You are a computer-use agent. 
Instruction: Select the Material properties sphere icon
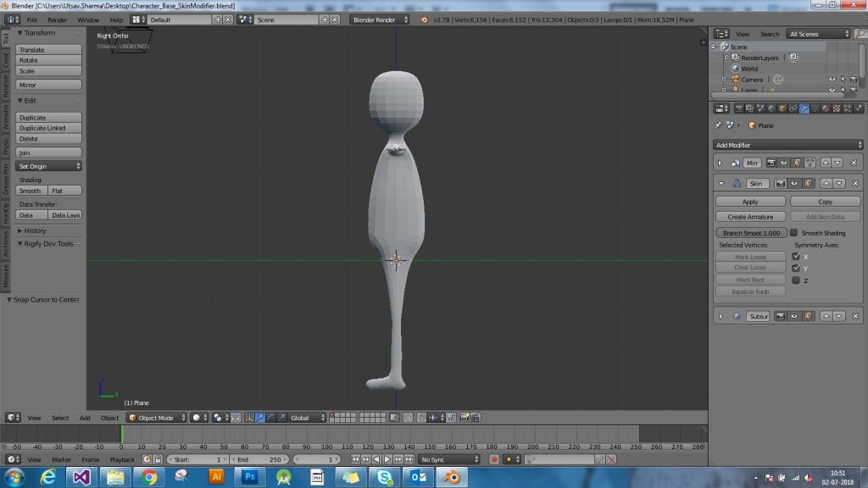point(826,108)
